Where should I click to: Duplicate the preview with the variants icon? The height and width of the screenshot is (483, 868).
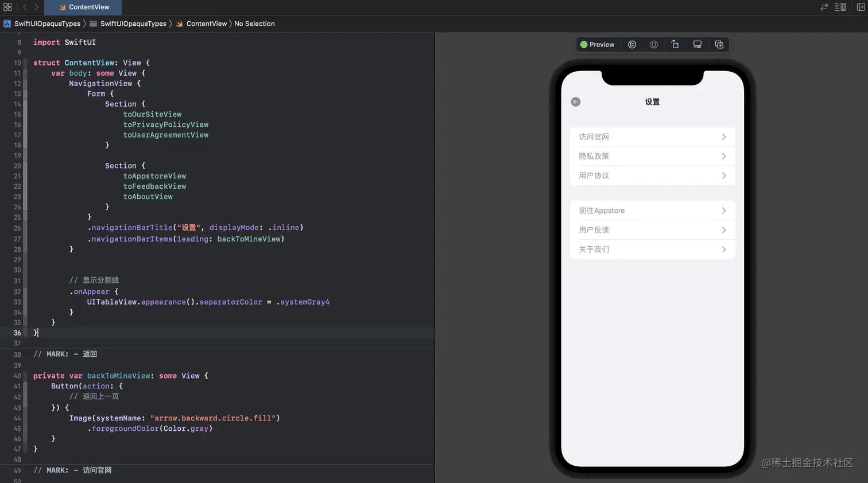[719, 45]
